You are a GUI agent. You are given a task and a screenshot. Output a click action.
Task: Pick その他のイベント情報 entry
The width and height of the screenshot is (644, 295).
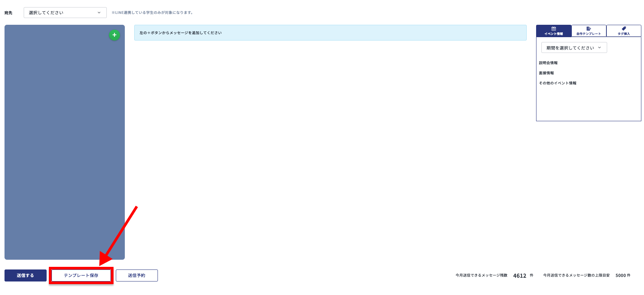[558, 83]
